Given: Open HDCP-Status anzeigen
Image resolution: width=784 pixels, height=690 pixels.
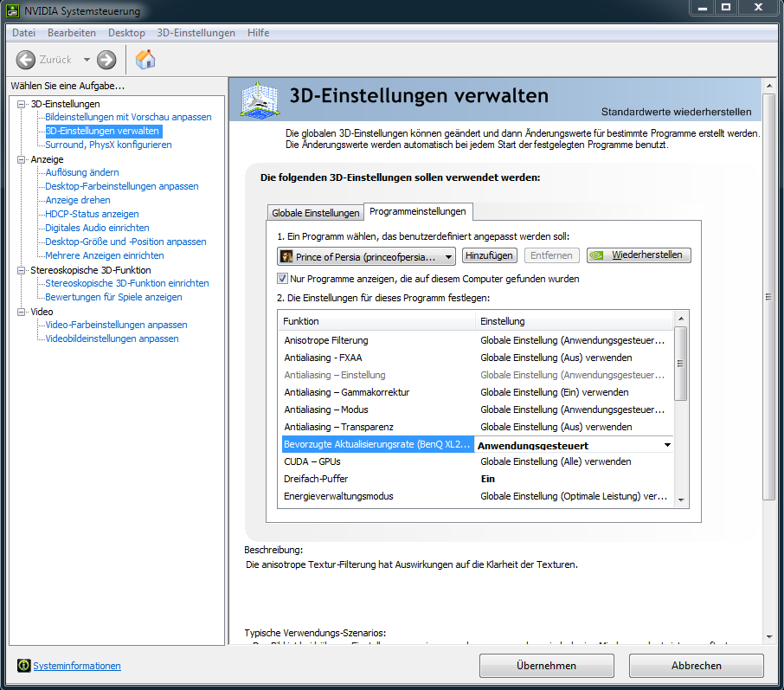Looking at the screenshot, I should click(92, 214).
